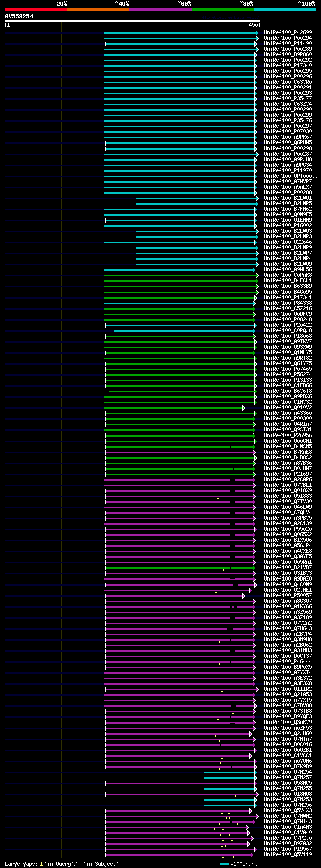Open the UniRef100_P19567 entry

[x=288, y=849]
